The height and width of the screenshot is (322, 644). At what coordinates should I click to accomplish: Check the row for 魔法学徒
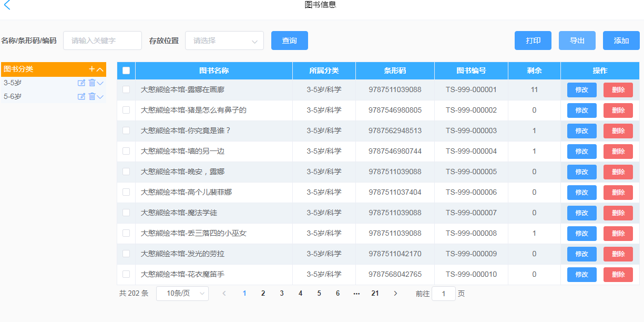coord(126,213)
